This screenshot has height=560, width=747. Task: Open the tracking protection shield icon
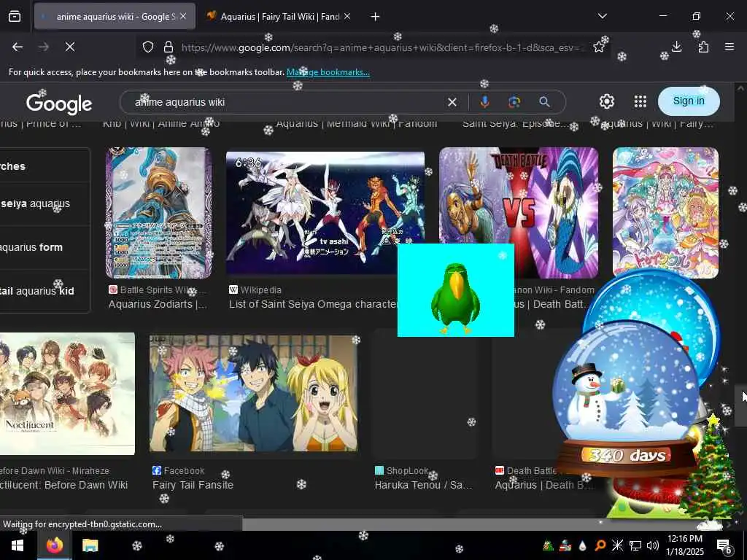tap(148, 47)
